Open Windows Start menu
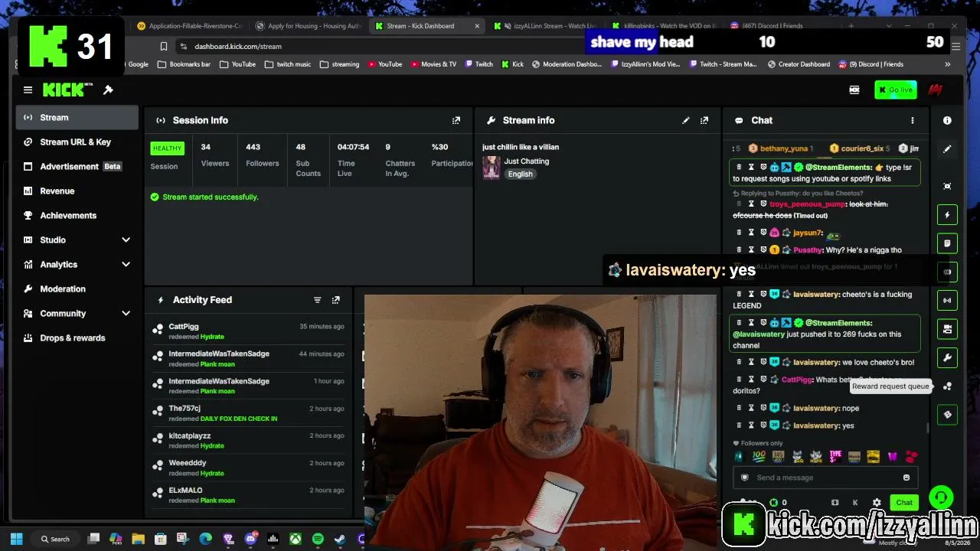 click(17, 539)
